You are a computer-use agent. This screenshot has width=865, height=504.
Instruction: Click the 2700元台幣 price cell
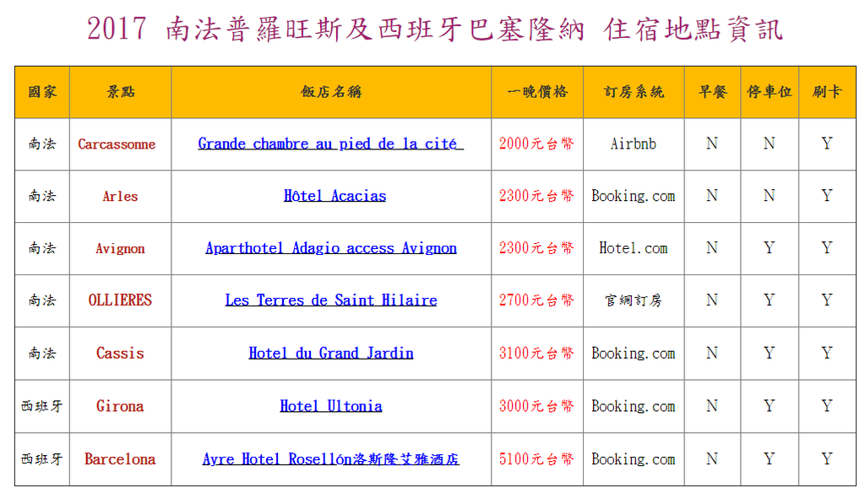[x=537, y=301]
